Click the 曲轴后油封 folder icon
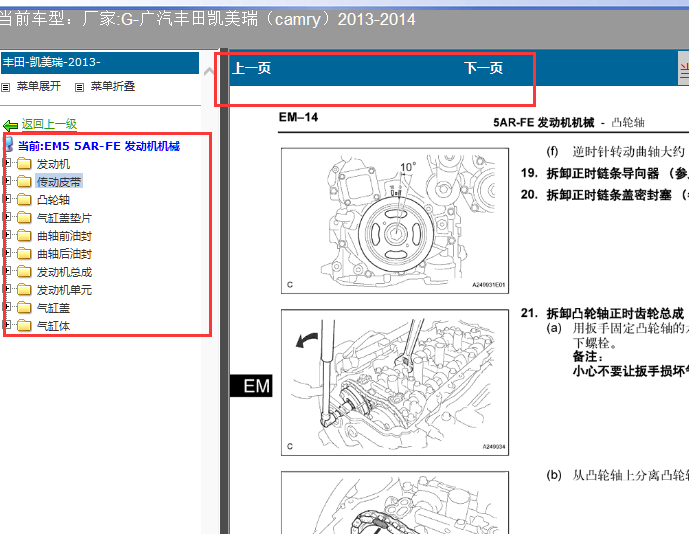 [x=24, y=254]
